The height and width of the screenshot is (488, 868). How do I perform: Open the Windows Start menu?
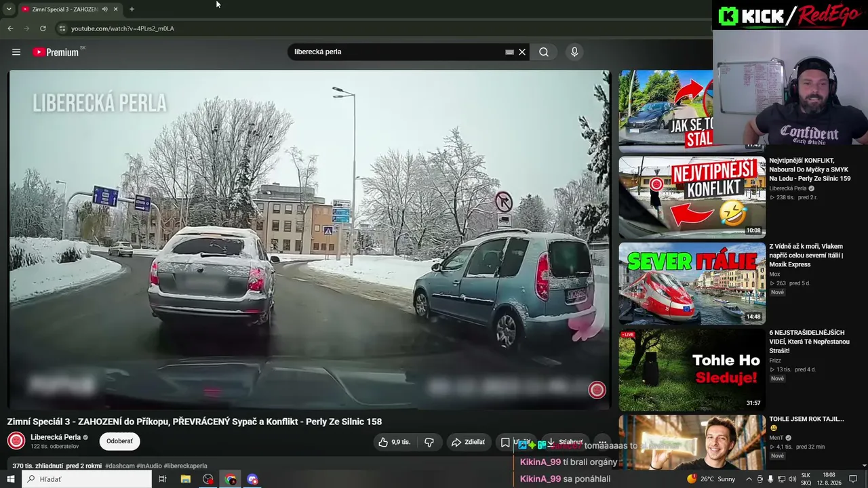click(11, 479)
